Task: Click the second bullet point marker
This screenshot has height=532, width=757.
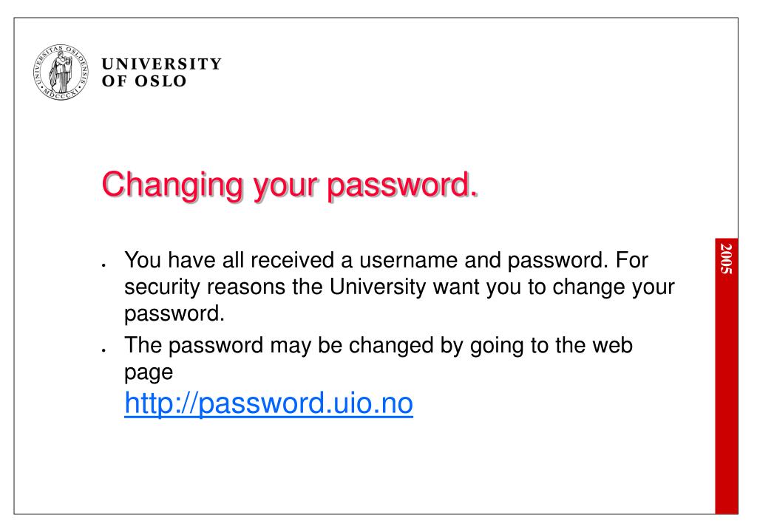Action: (103, 350)
